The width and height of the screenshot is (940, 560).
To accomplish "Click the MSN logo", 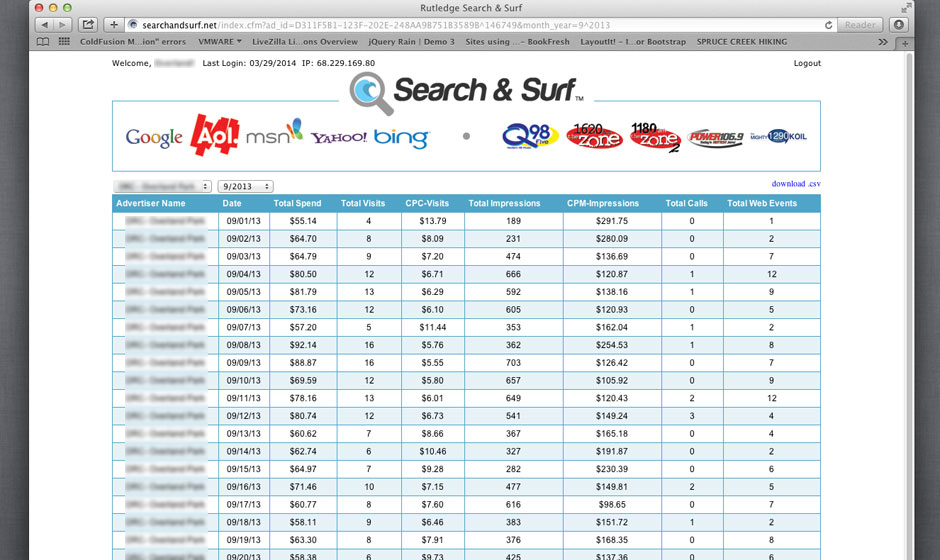I will pyautogui.click(x=274, y=132).
